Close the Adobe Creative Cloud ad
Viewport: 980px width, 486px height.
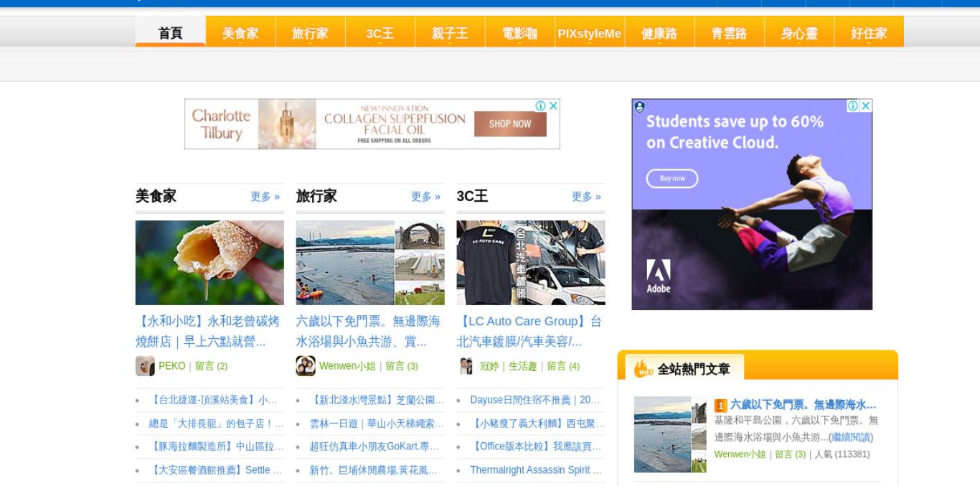click(x=866, y=106)
